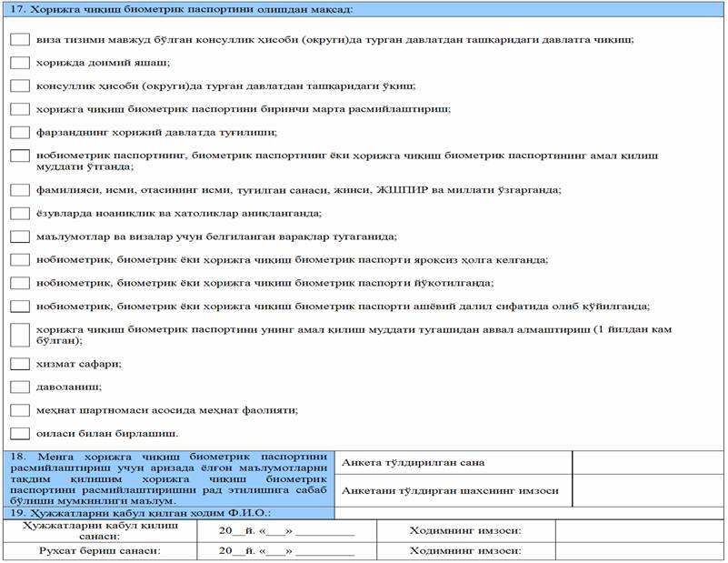Check 'фамилияси, исми... ўзгарганда' checkbox
Screen dimensions: 728x563
point(20,190)
